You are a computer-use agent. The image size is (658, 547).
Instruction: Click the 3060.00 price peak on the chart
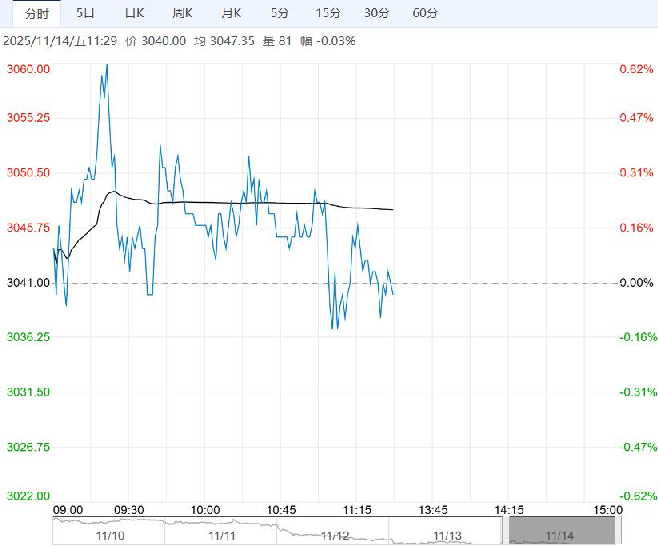tap(105, 66)
